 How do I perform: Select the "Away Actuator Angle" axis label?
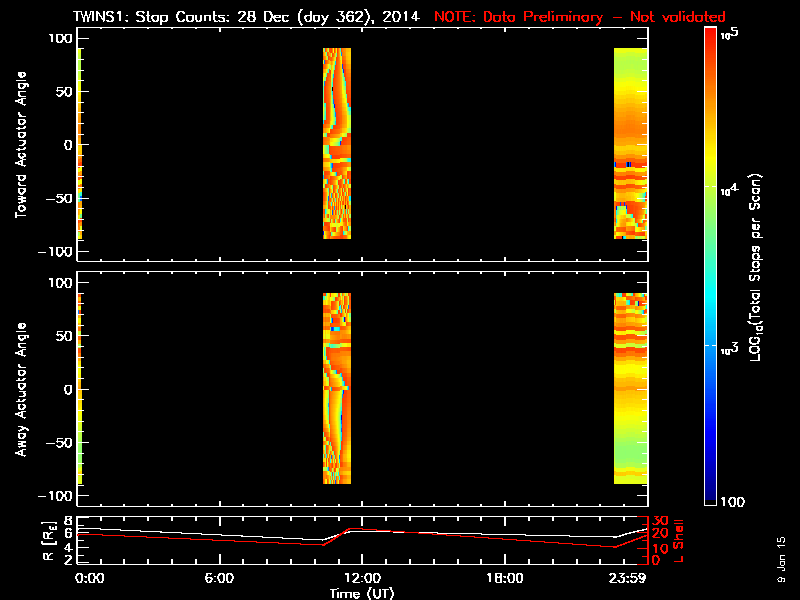[x=21, y=389]
